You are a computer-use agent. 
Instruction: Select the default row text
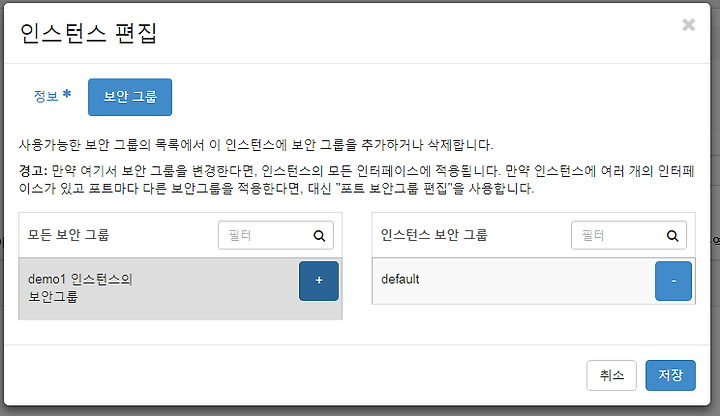coord(400,279)
